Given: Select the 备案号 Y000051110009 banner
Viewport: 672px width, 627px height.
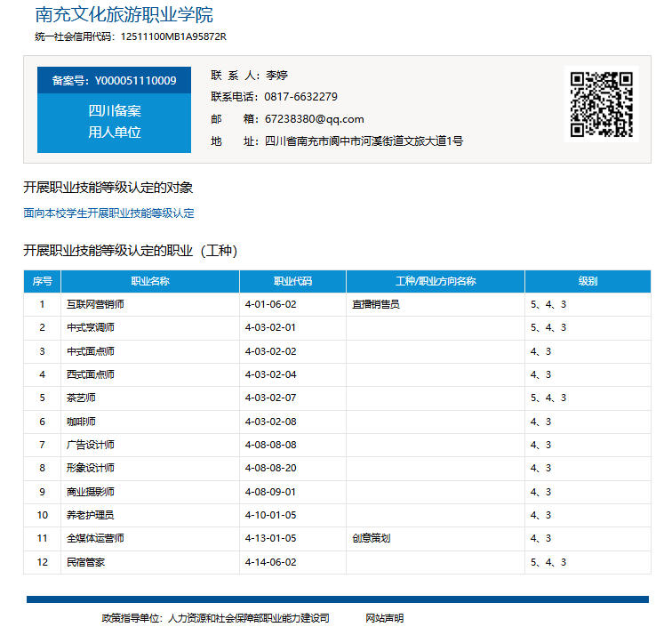Looking at the screenshot, I should 114,80.
